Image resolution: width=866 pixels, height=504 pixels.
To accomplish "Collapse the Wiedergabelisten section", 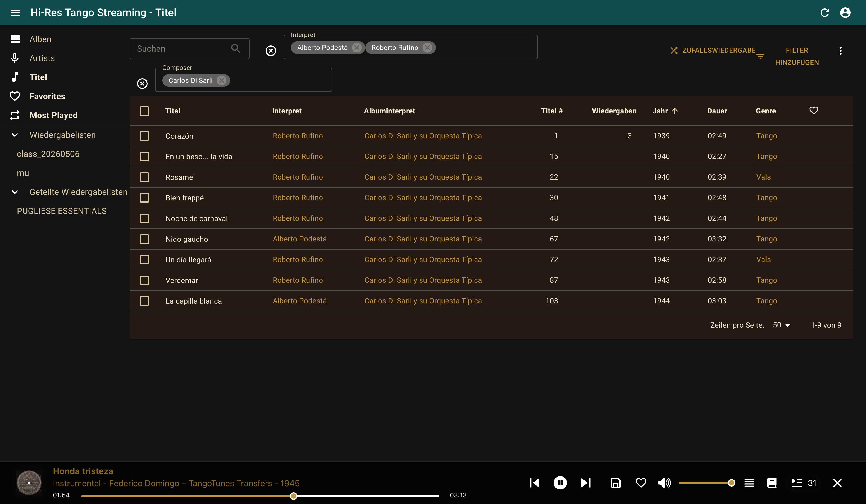I will click(15, 135).
